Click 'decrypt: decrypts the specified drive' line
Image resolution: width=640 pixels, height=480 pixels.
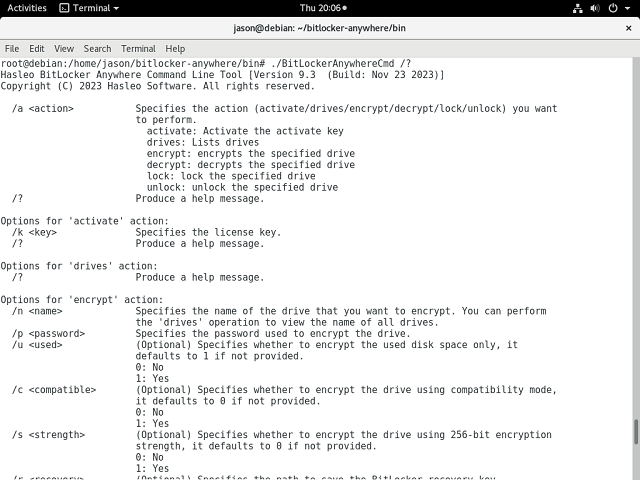click(251, 165)
